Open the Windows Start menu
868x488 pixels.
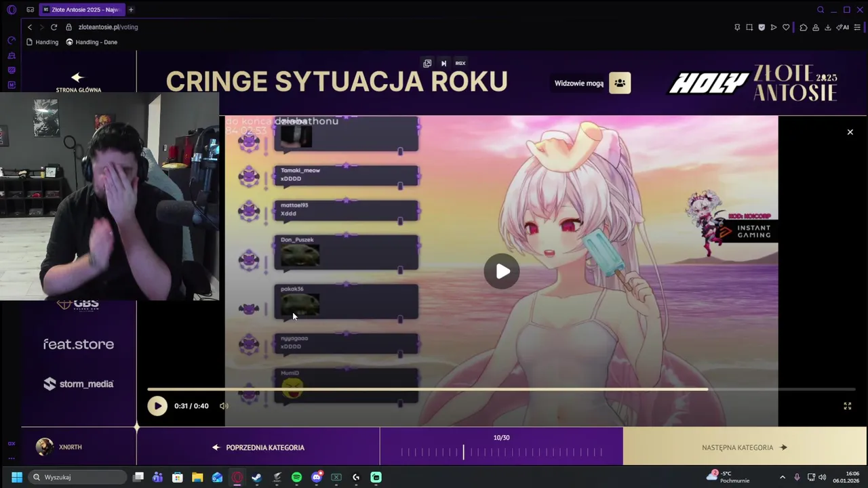(x=17, y=477)
